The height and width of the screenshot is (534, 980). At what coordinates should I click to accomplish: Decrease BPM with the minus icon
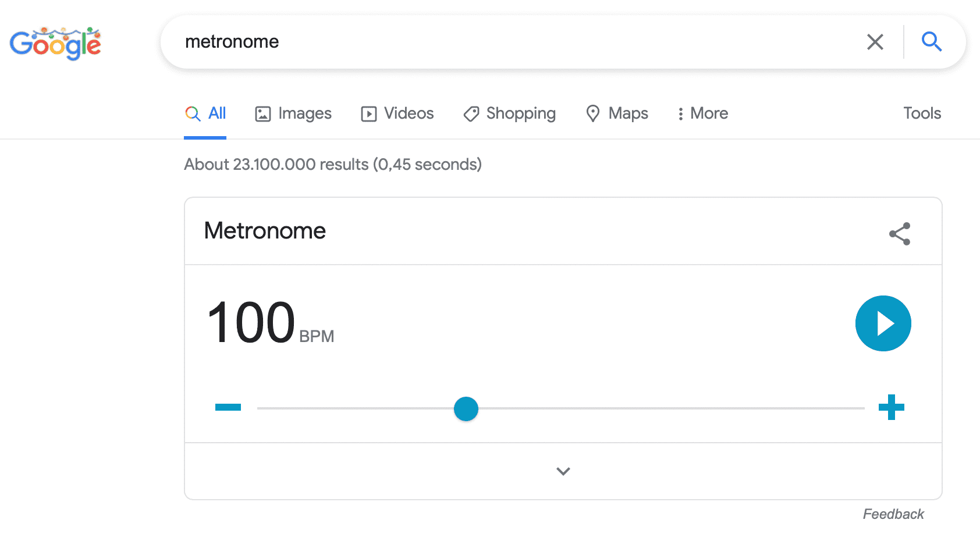[x=228, y=407]
